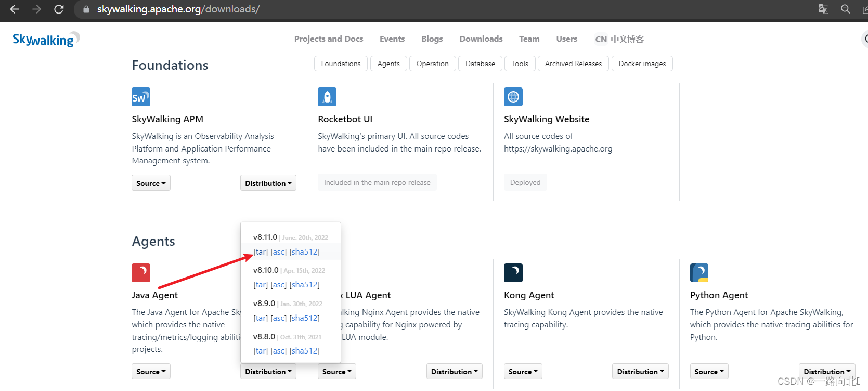This screenshot has width=868, height=391.
Task: Jump to Archived Releases tab
Action: tap(573, 64)
